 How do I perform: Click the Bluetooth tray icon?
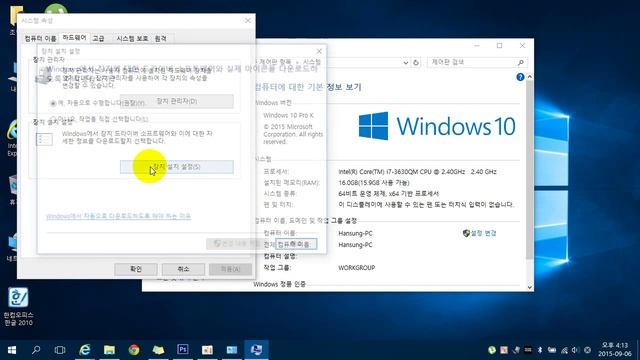point(540,350)
